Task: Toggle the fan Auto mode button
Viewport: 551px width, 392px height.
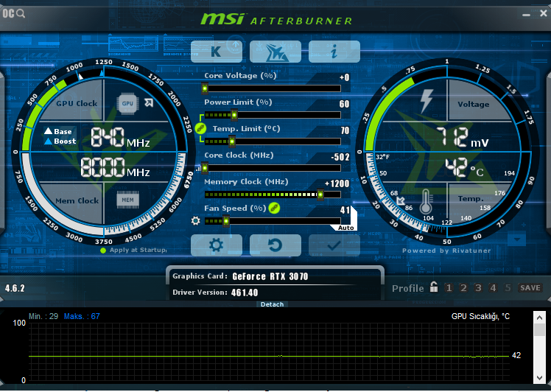Action: [346, 228]
